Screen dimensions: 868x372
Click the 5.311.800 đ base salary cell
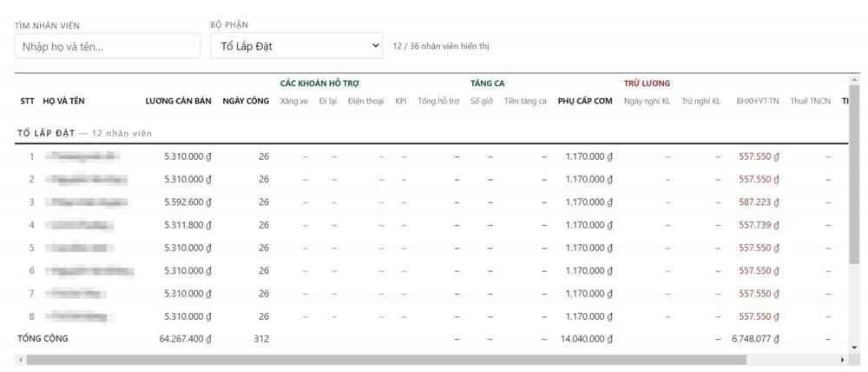click(187, 225)
